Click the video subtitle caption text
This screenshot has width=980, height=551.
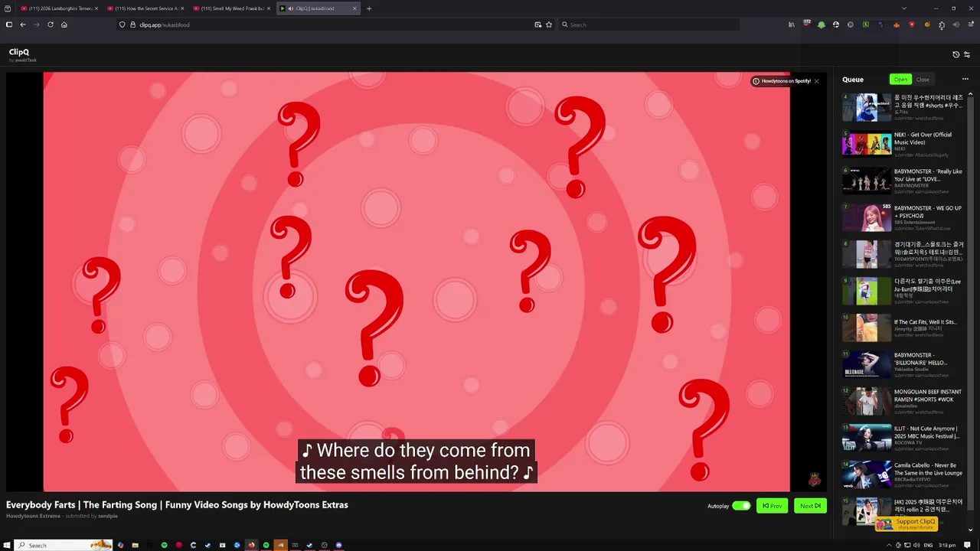[417, 461]
